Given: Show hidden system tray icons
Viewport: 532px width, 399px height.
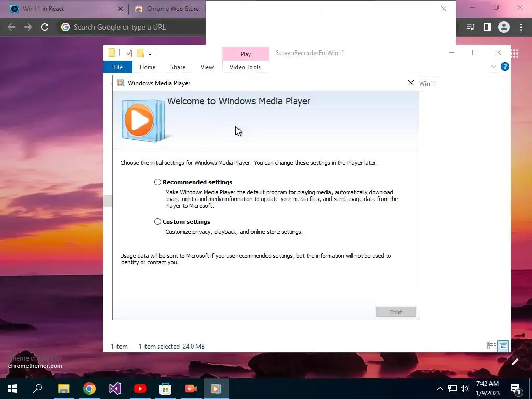Looking at the screenshot, I should pyautogui.click(x=440, y=389).
